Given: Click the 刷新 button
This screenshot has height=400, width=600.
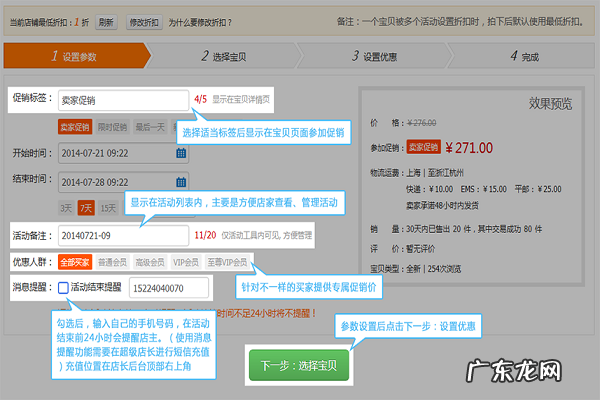Looking at the screenshot, I should pyautogui.click(x=106, y=23).
